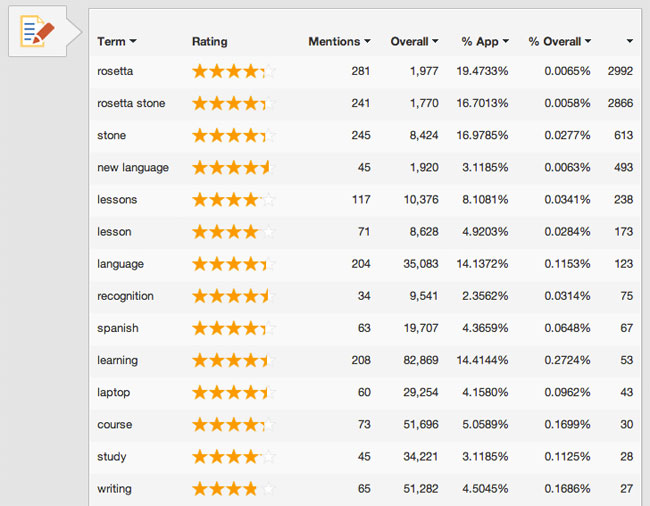Click the star rating in the writing row

234,489
